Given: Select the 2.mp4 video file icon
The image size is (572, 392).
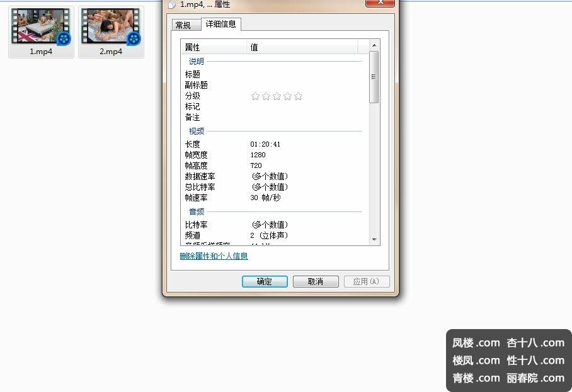Looking at the screenshot, I should [x=111, y=28].
